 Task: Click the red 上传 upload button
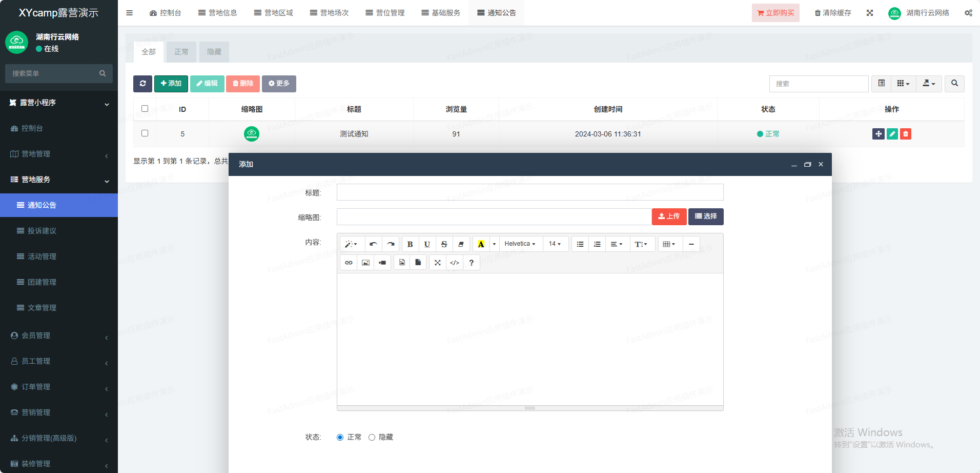tap(669, 216)
